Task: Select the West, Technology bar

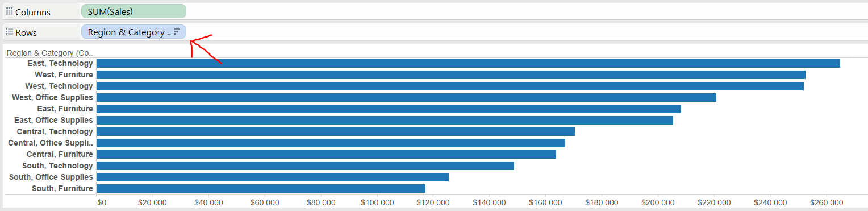Action: [450, 86]
